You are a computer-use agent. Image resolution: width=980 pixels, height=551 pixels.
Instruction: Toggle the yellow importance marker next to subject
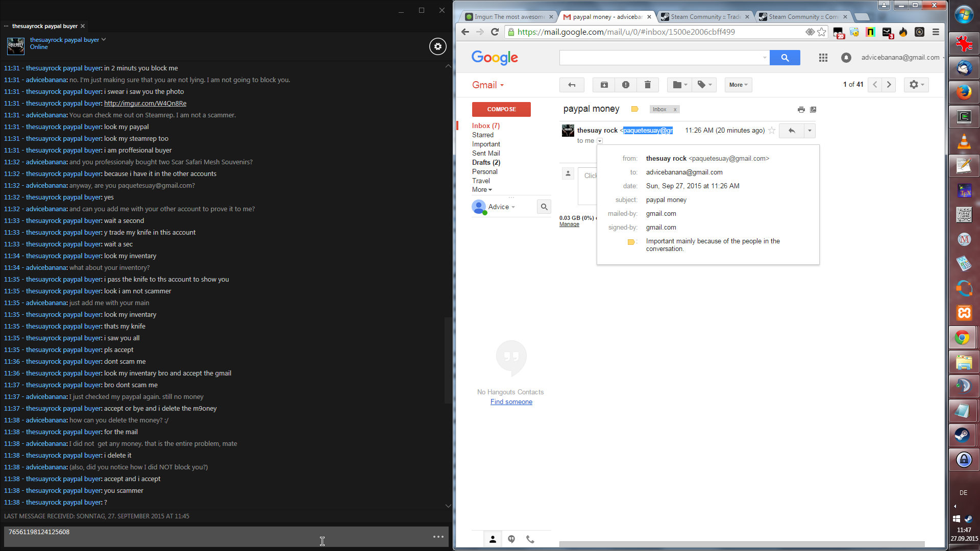(x=634, y=109)
